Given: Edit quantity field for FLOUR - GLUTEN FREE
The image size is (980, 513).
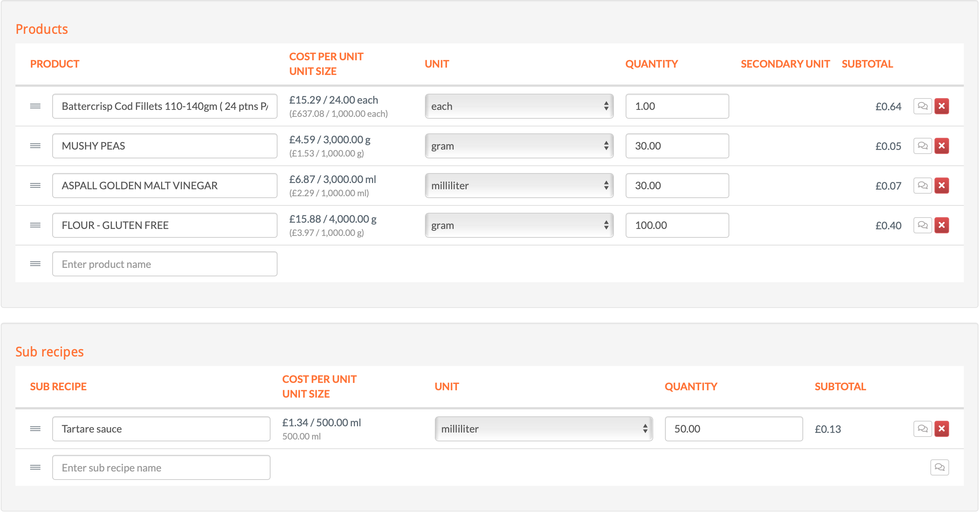Looking at the screenshot, I should pyautogui.click(x=677, y=225).
